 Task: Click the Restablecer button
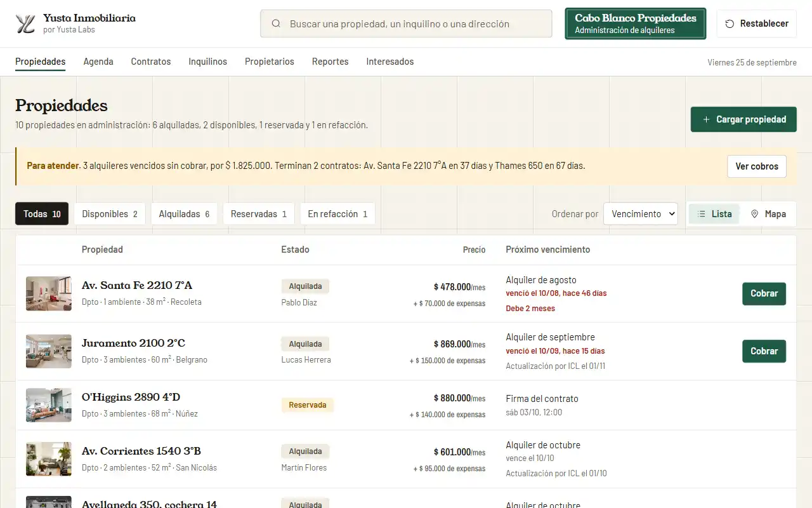point(756,23)
